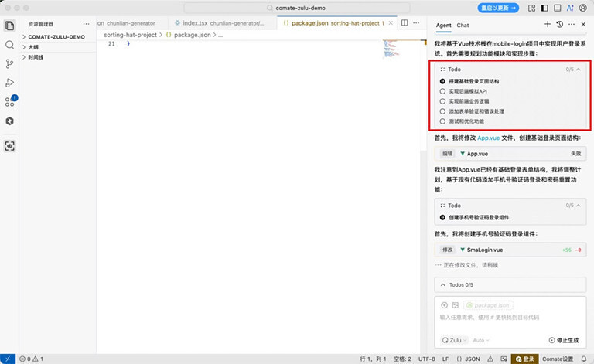The image size is (594, 364).
Task: Click the 停止生成 stop generating button
Action: pos(564,340)
